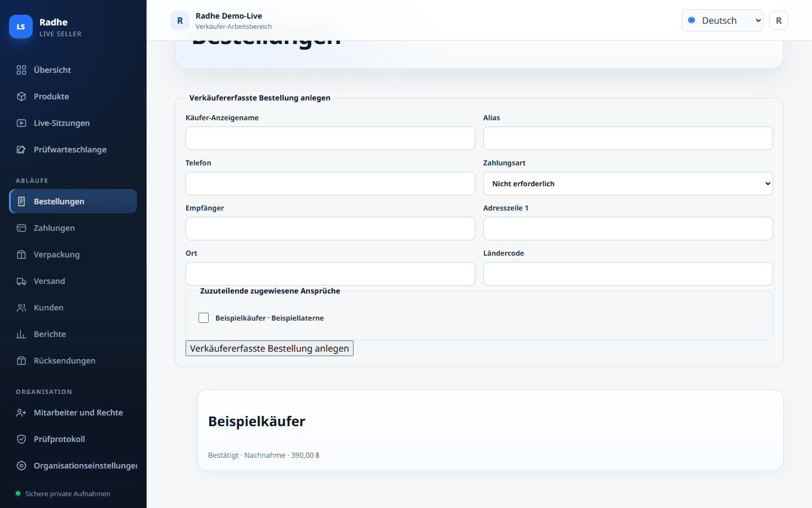Open the Zahlungsart dropdown showing Nicht erforderlich
The height and width of the screenshot is (508, 812).
point(628,183)
